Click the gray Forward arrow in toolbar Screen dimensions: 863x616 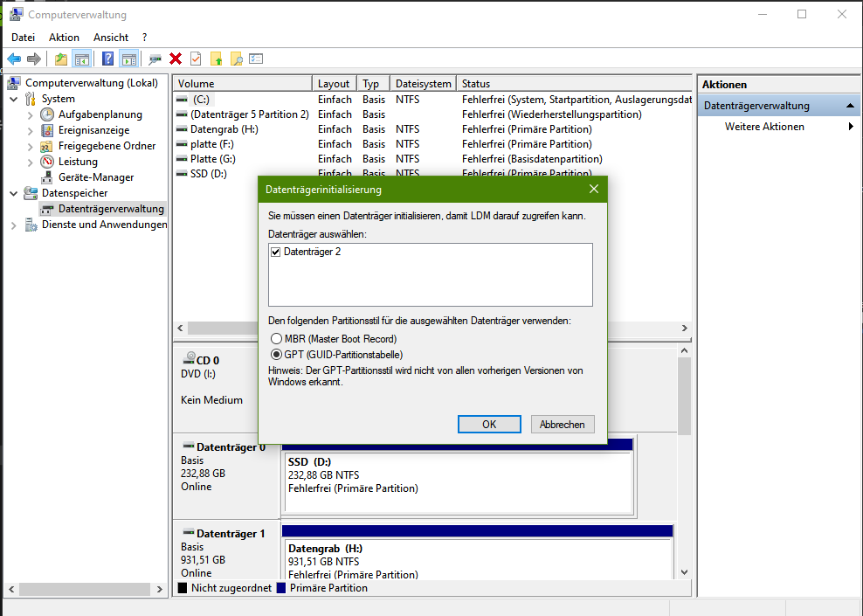pyautogui.click(x=34, y=59)
